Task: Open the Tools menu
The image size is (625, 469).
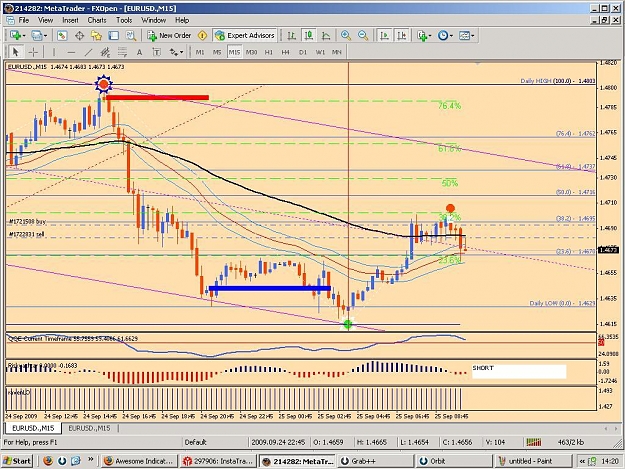Action: point(124,20)
